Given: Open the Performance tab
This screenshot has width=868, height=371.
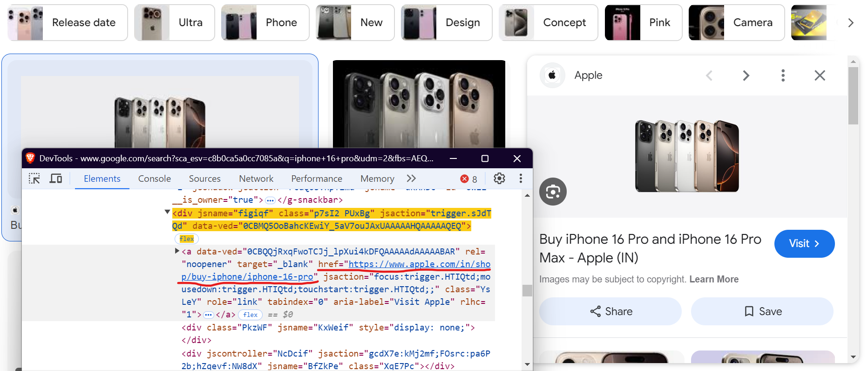Looking at the screenshot, I should [317, 179].
